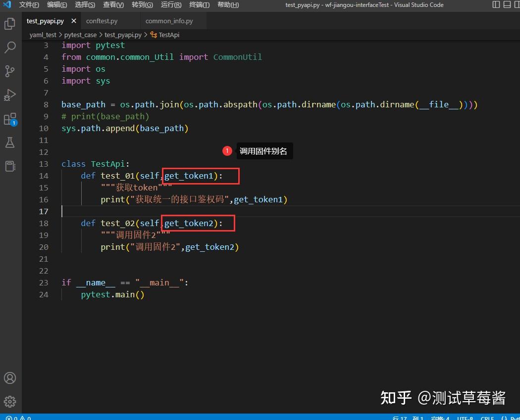Open the Testing flask view

pyautogui.click(x=10, y=142)
